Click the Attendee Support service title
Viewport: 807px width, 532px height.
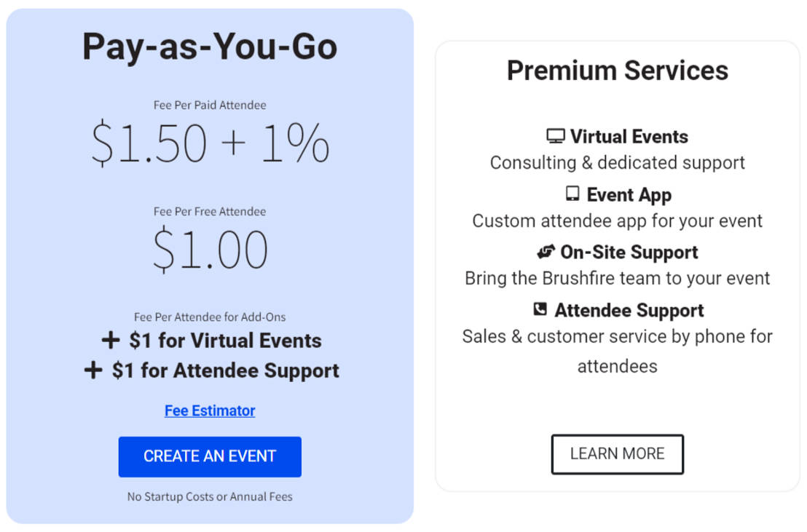tap(629, 310)
